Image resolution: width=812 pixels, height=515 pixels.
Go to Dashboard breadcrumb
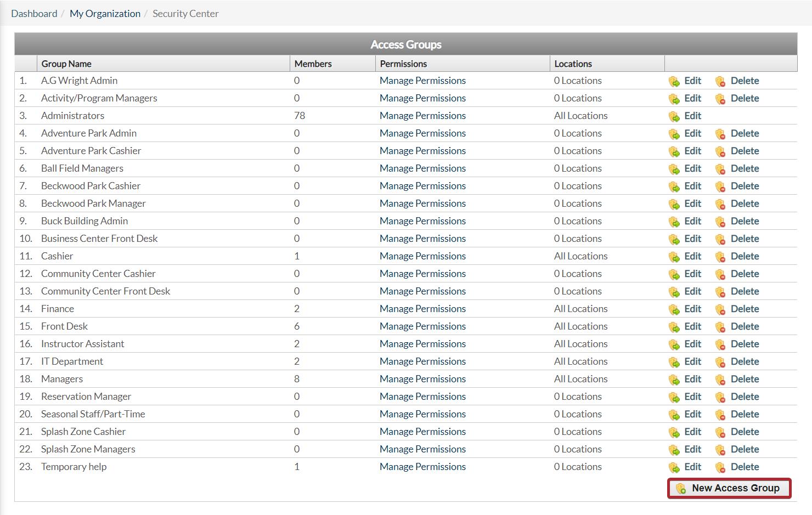[34, 14]
